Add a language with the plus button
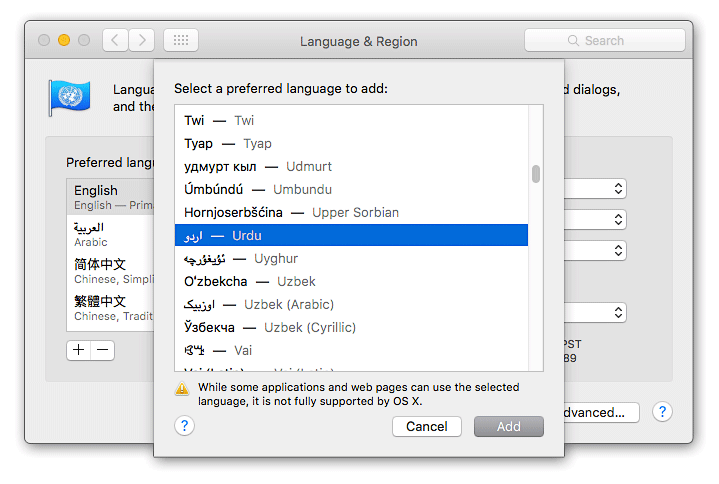The width and height of the screenshot is (719, 484). 79,350
